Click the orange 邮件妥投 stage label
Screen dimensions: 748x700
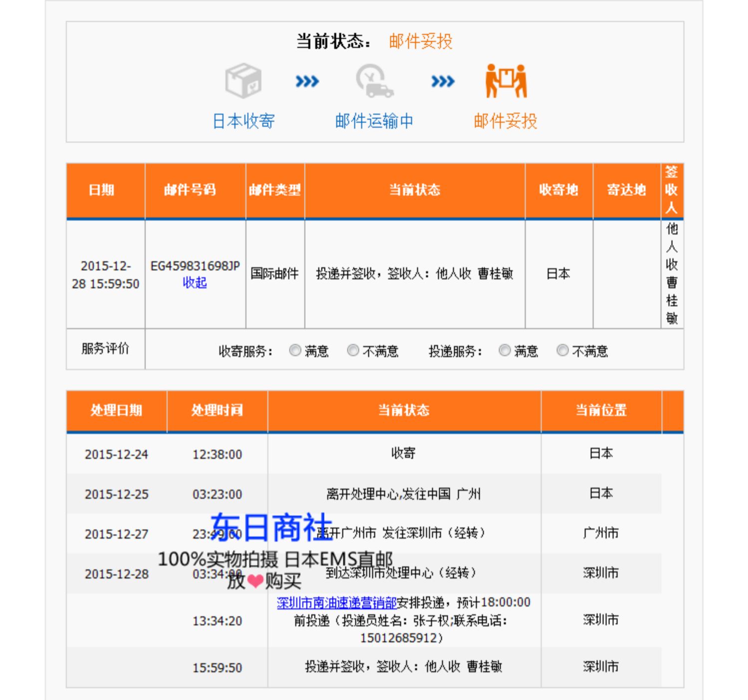506,121
